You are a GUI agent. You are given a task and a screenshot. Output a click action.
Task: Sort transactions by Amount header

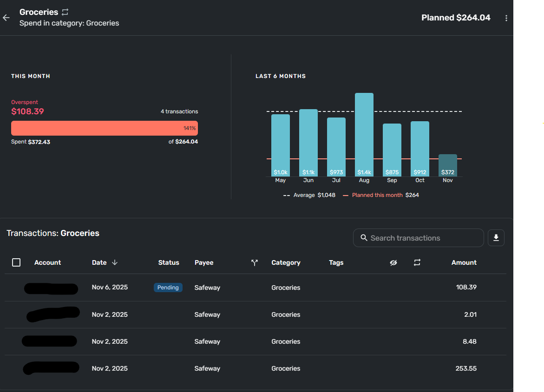click(x=464, y=262)
